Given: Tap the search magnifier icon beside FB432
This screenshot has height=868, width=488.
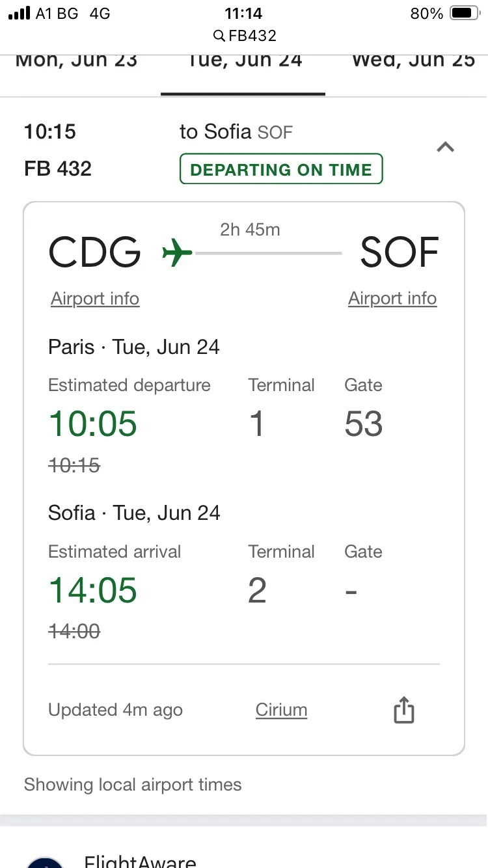Looking at the screenshot, I should 219,35.
